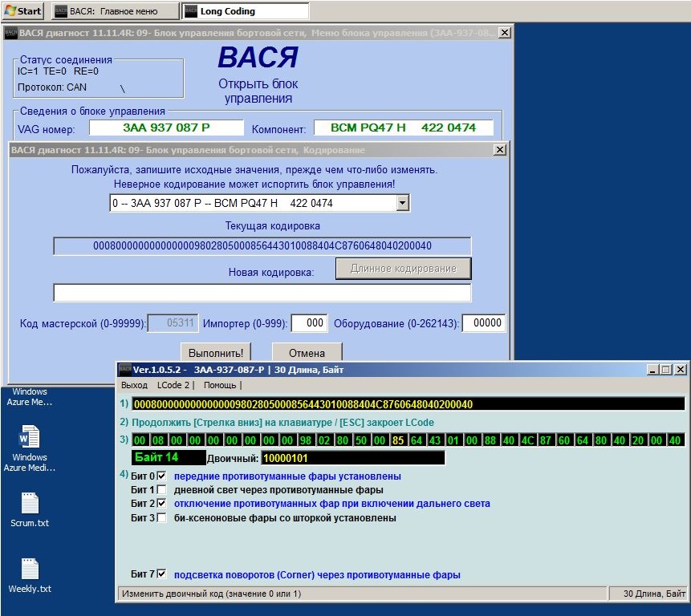Screen dimensions: 691x616
Task: Click the Отмена button
Action: (x=307, y=352)
